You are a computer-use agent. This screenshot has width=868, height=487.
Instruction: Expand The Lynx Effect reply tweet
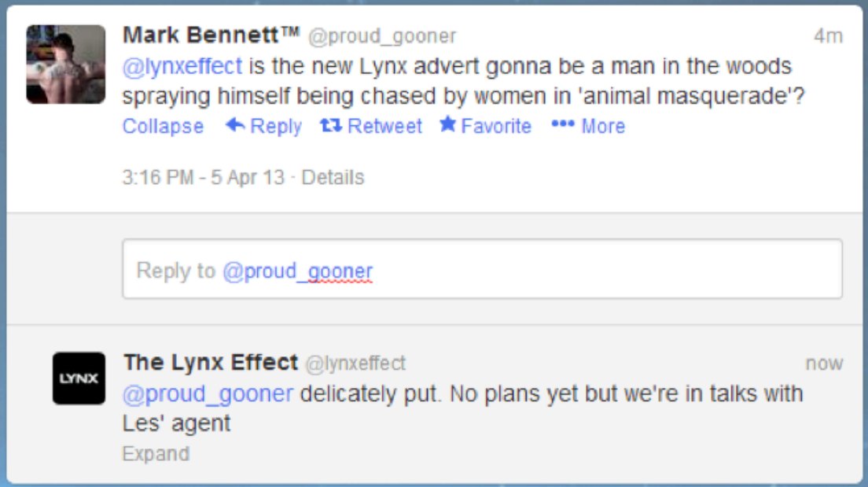pyautogui.click(x=156, y=454)
